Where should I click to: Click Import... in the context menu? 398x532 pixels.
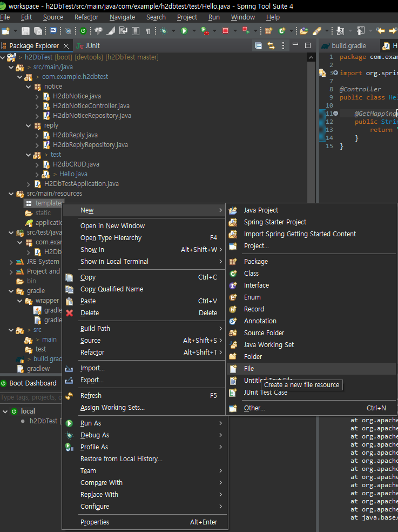[144, 368]
